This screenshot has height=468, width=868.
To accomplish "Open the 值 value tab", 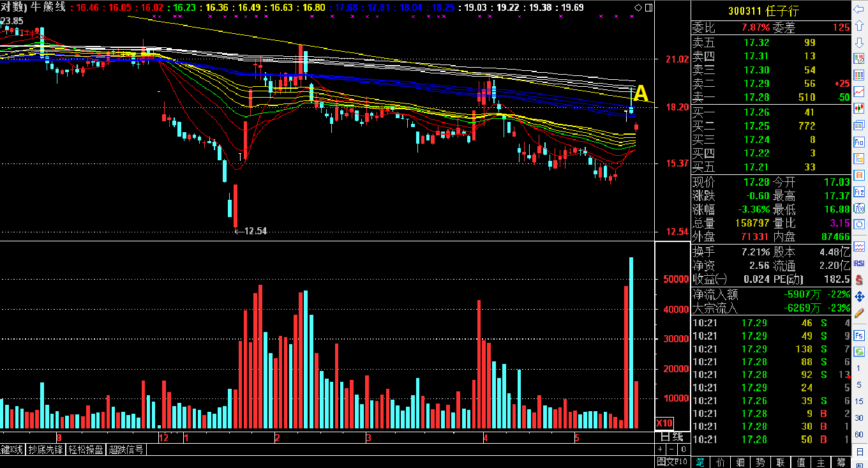I will 801,462.
